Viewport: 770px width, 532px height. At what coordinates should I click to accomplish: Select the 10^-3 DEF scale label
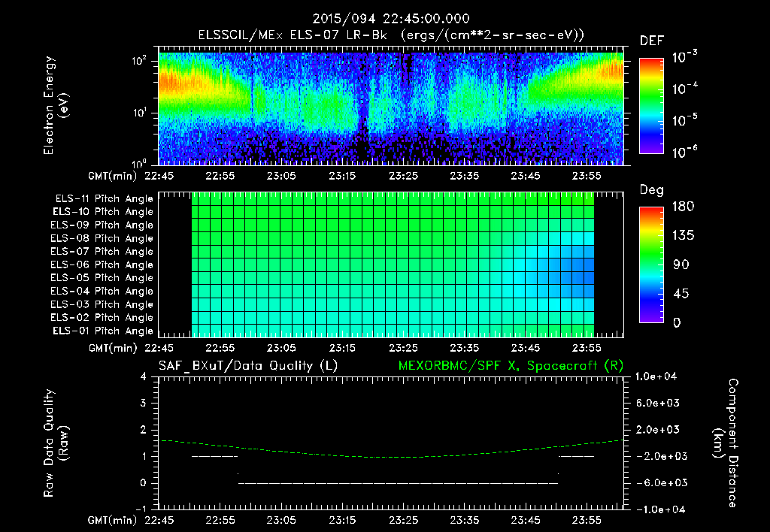684,57
